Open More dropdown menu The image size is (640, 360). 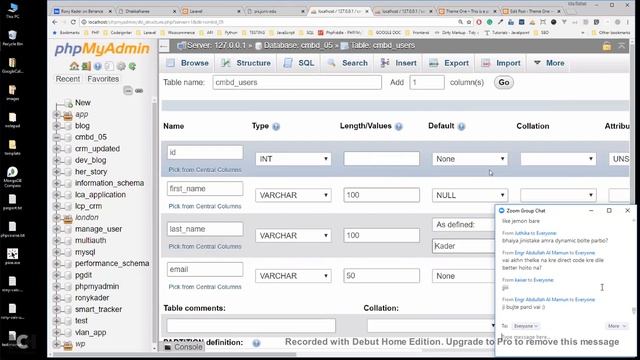tap(549, 63)
